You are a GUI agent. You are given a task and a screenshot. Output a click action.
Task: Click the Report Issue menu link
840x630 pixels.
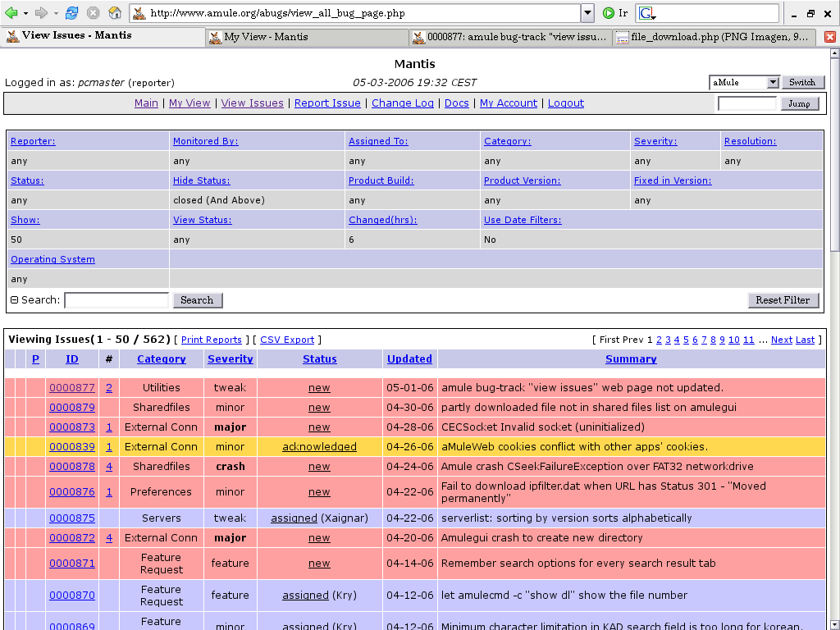click(x=327, y=103)
